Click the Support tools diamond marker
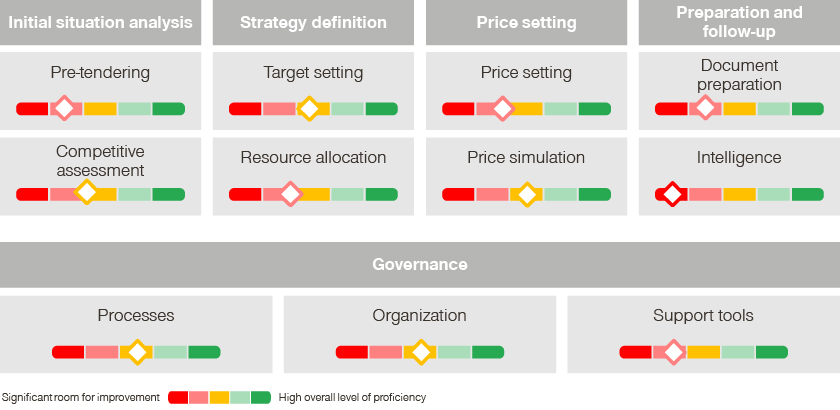The width and height of the screenshot is (840, 410). click(x=673, y=352)
